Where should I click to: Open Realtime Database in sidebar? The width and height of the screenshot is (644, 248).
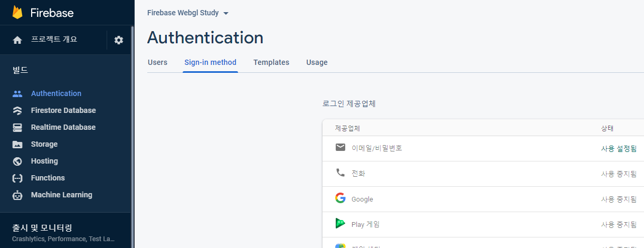point(63,127)
